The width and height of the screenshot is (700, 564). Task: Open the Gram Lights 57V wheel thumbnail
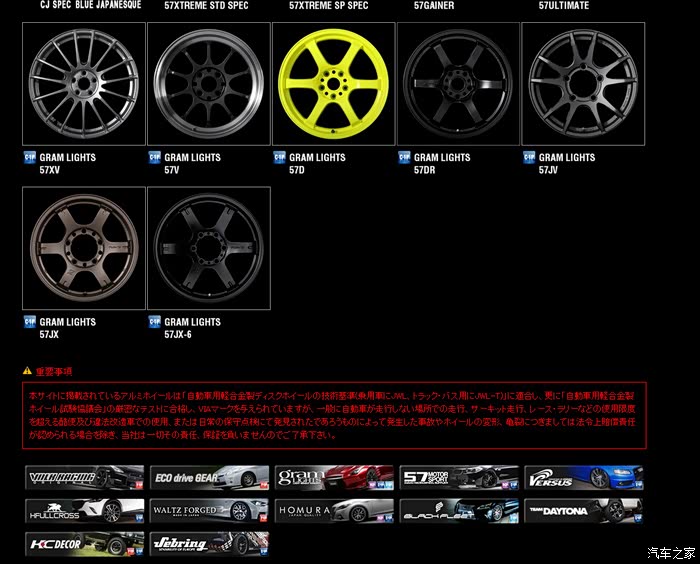pyautogui.click(x=209, y=84)
